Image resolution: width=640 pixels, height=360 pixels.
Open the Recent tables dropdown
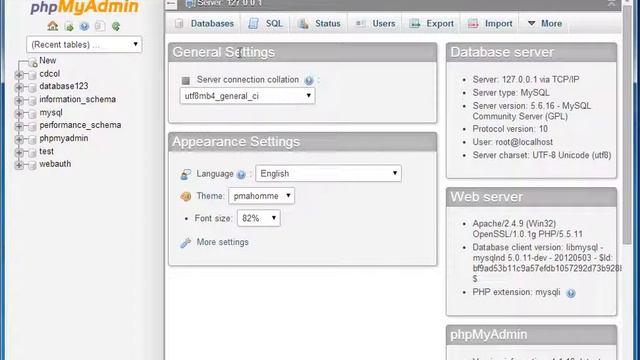click(84, 44)
